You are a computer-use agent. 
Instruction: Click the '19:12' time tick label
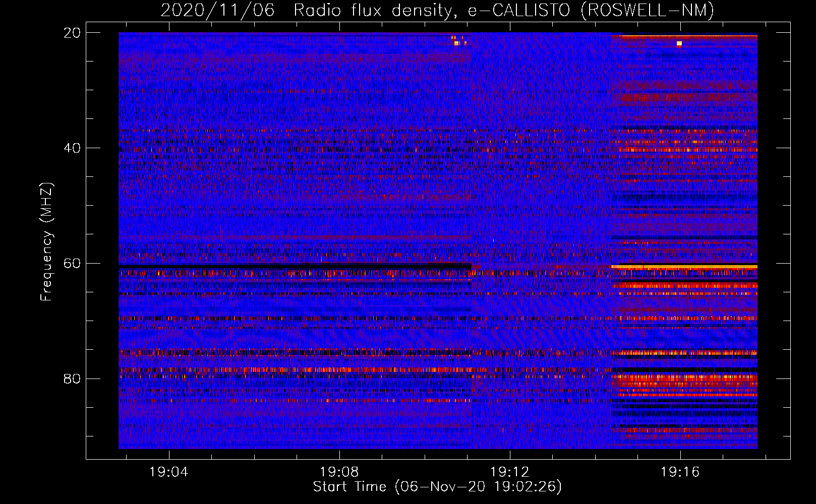(510, 472)
